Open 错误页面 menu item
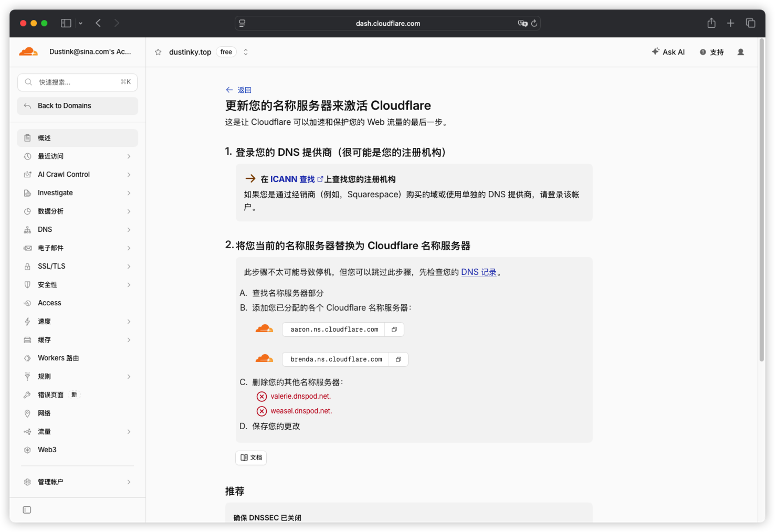The width and height of the screenshot is (775, 532). click(x=78, y=395)
